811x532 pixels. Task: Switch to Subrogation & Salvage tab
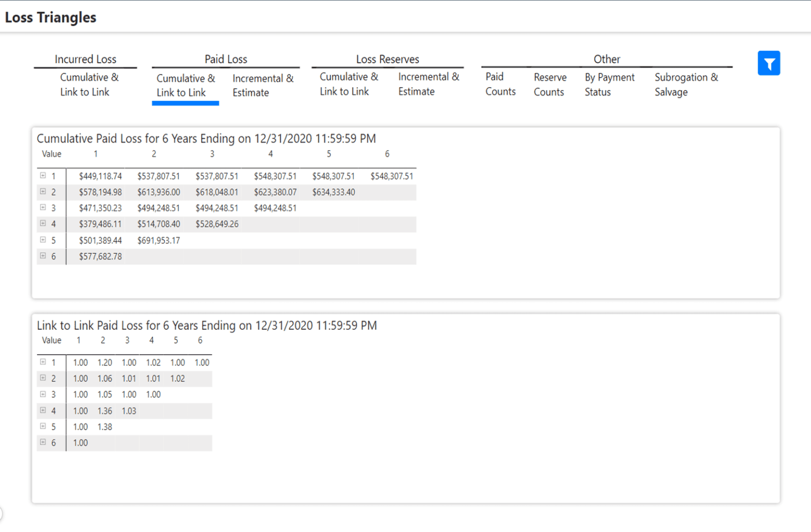[686, 84]
